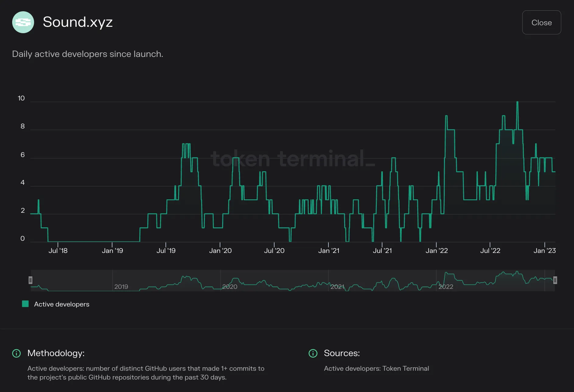Click the 2019 marker in navigator
Screen dimensions: 574x392
click(121, 287)
